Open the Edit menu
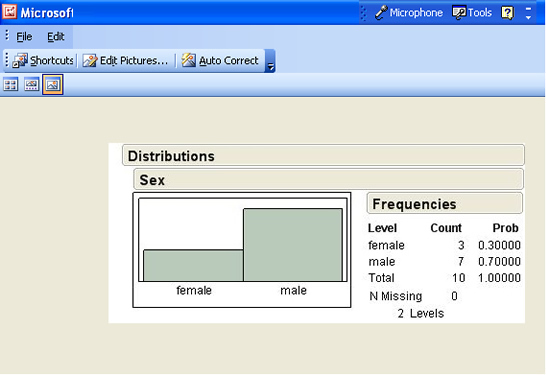 (56, 37)
